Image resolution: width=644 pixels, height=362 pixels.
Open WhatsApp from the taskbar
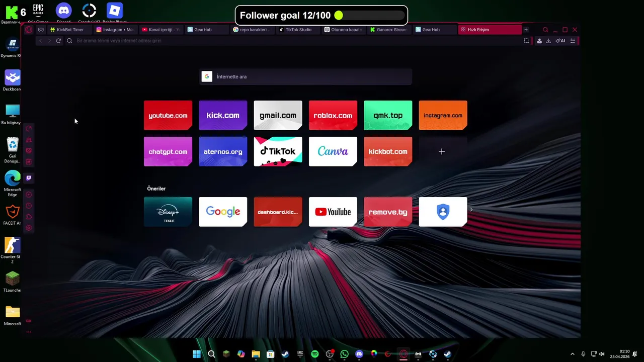(344, 354)
